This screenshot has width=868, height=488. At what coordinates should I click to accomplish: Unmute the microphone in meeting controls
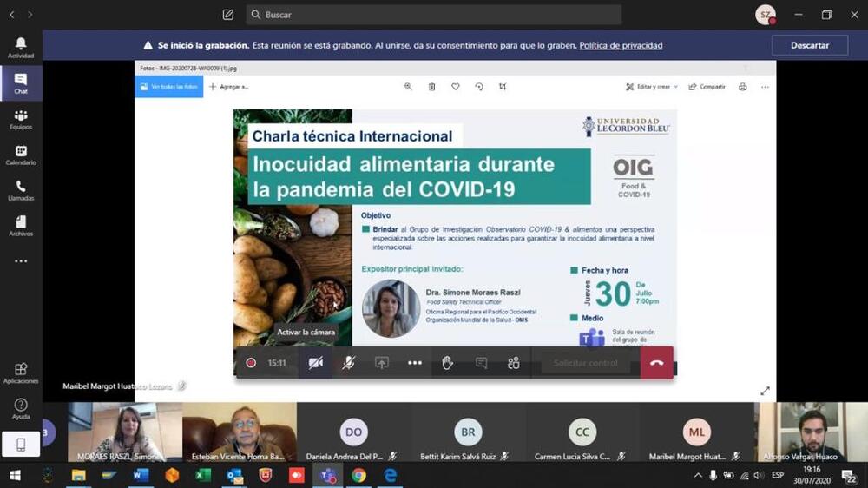(x=348, y=363)
